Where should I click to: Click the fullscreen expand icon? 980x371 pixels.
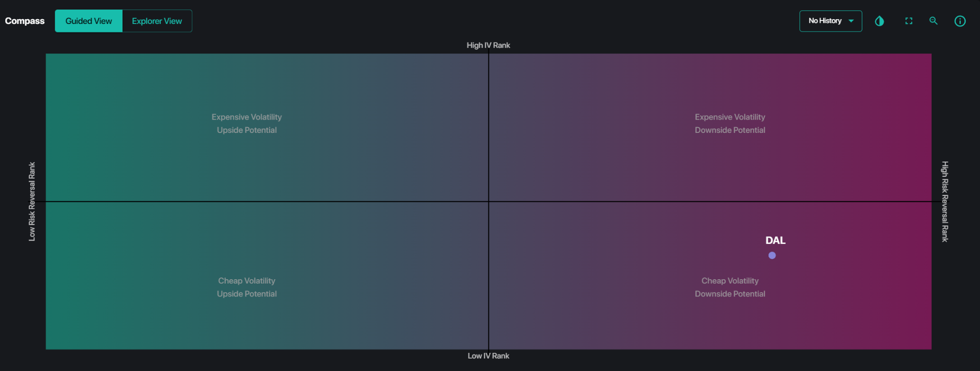coord(909,21)
